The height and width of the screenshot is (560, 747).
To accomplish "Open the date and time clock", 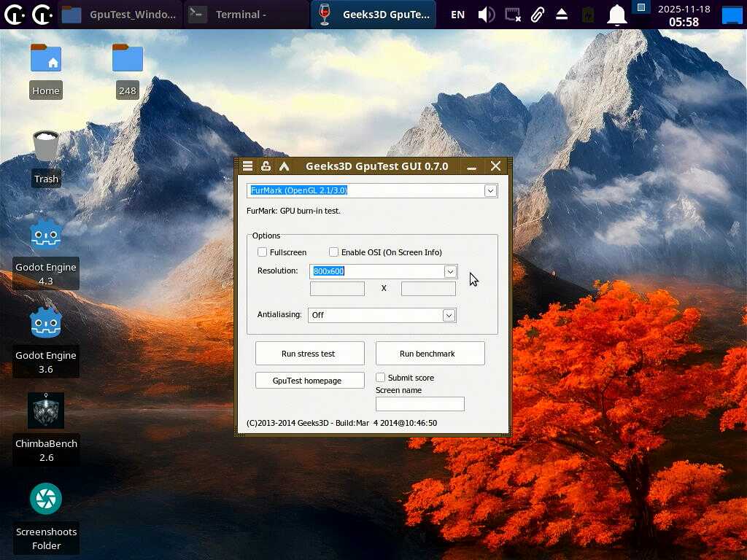I will tap(684, 15).
